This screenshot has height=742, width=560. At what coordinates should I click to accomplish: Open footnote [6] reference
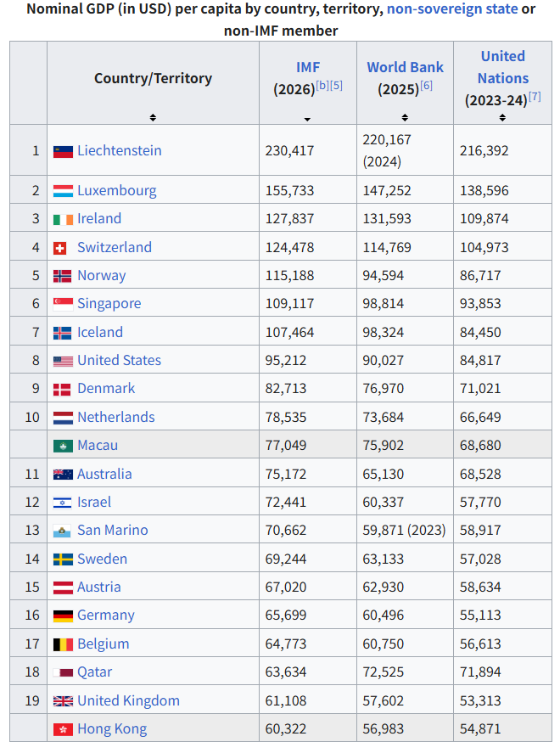426,86
